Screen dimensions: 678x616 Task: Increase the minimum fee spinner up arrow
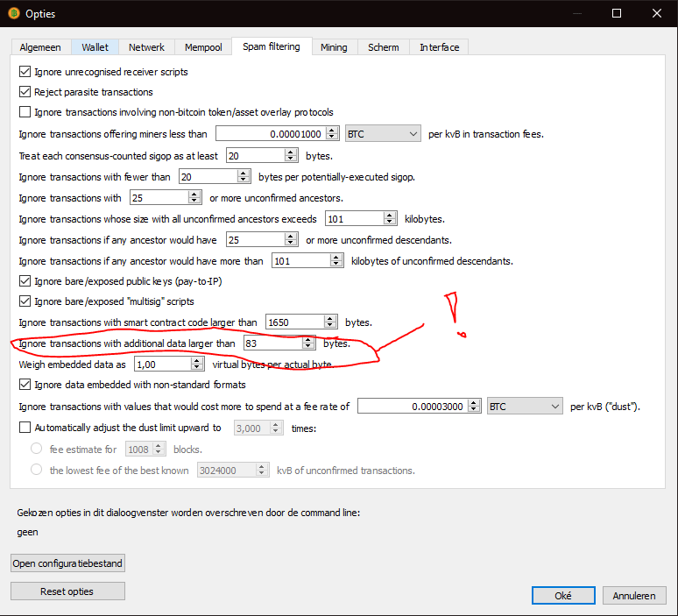pyautogui.click(x=331, y=131)
